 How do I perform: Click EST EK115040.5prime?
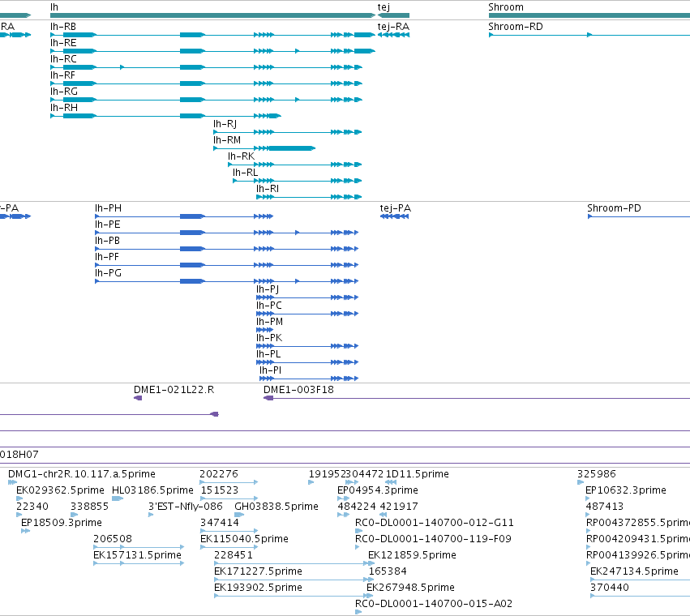[244, 539]
